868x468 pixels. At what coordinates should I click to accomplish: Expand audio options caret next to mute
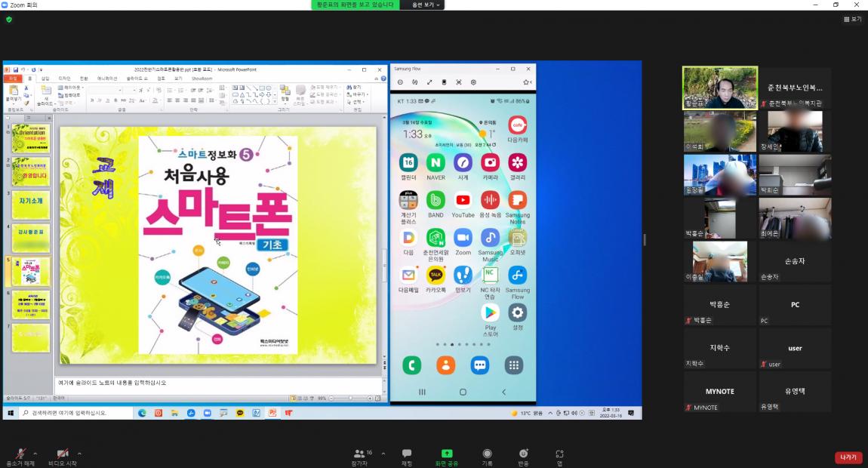35,454
